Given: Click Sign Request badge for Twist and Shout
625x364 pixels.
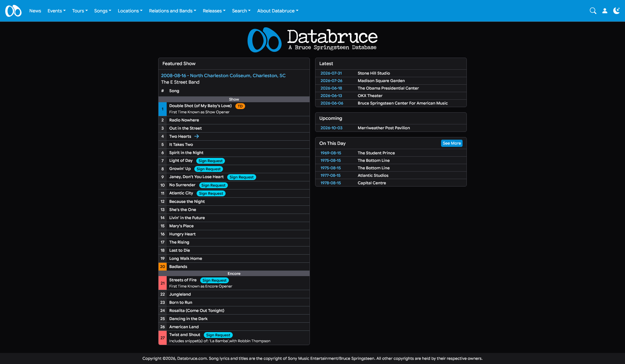Looking at the screenshot, I should point(218,335).
